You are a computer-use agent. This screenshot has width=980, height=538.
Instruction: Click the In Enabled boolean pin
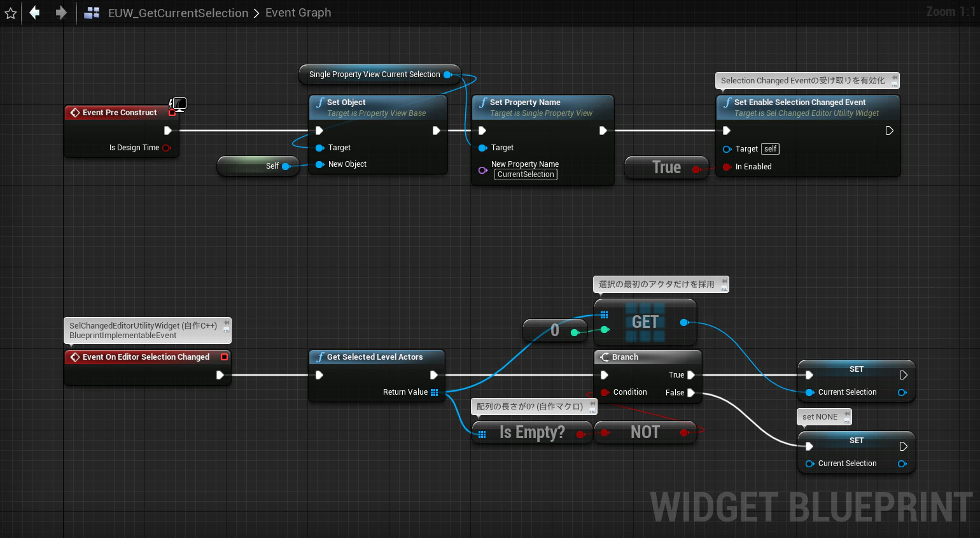click(x=727, y=167)
